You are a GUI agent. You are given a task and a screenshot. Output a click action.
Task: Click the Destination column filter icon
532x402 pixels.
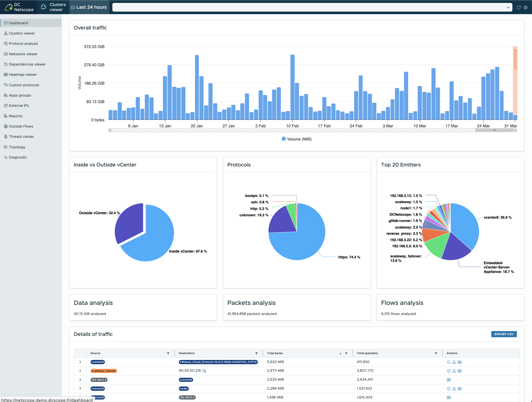click(256, 354)
